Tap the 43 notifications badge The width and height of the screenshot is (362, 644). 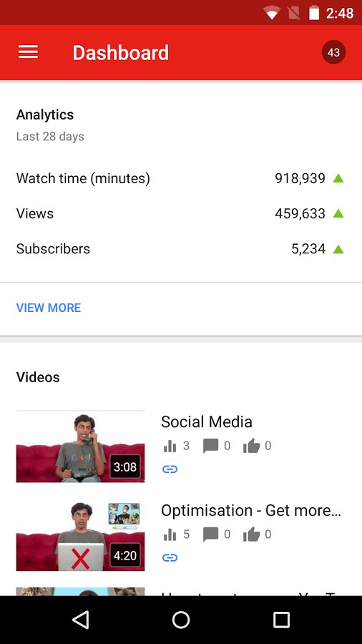[333, 52]
